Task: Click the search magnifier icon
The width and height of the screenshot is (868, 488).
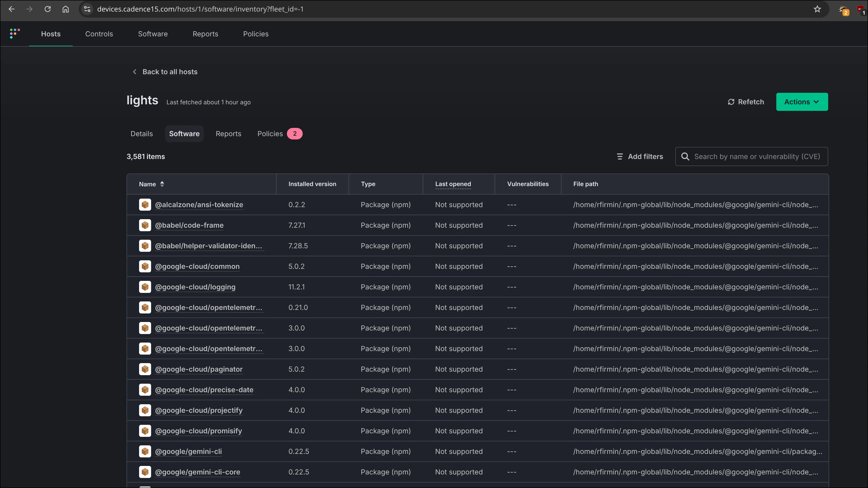Action: coord(685,156)
